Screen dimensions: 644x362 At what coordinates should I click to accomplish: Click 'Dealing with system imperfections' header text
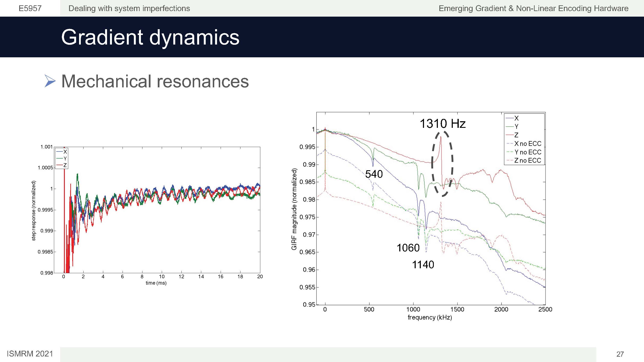[x=129, y=8]
